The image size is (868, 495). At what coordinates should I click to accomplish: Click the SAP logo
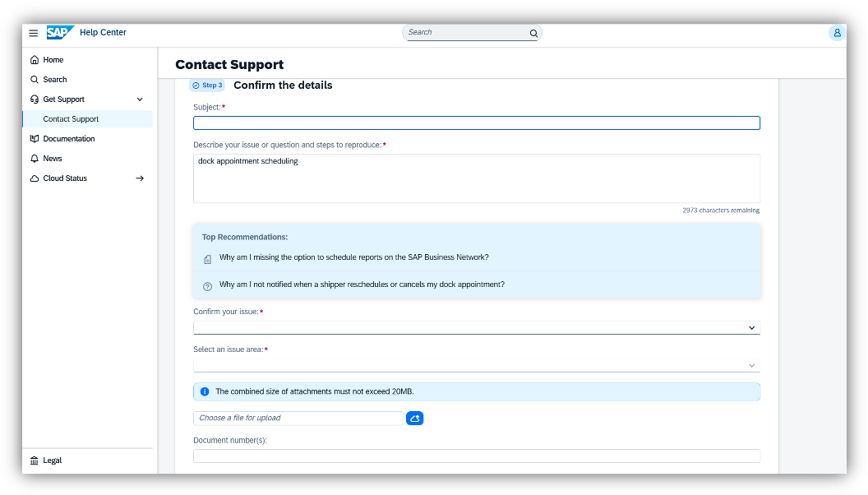click(59, 33)
